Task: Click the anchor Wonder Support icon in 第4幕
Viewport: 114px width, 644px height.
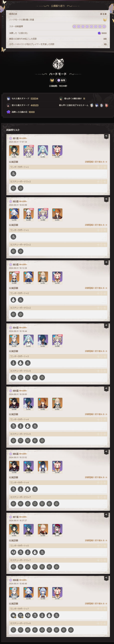Action: pos(13,363)
